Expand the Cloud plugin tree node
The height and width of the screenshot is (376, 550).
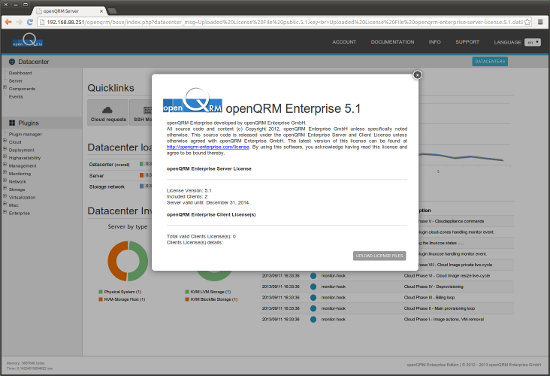[5, 141]
